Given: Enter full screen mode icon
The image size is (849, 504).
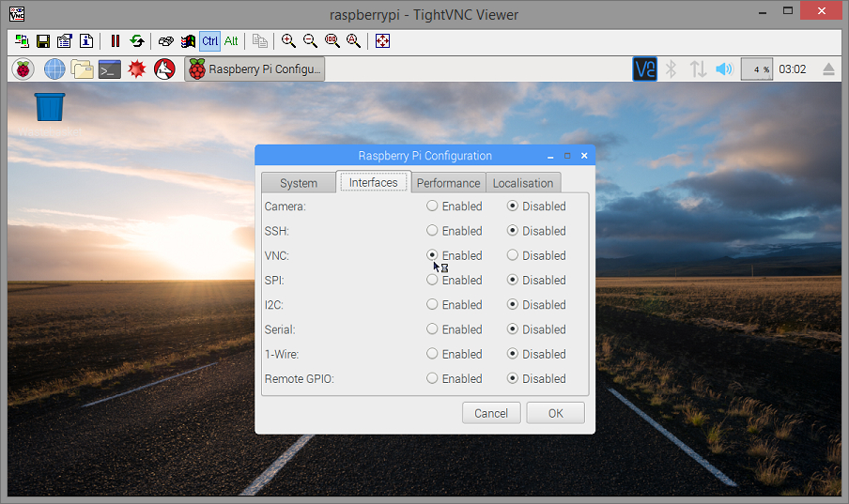Looking at the screenshot, I should point(383,41).
